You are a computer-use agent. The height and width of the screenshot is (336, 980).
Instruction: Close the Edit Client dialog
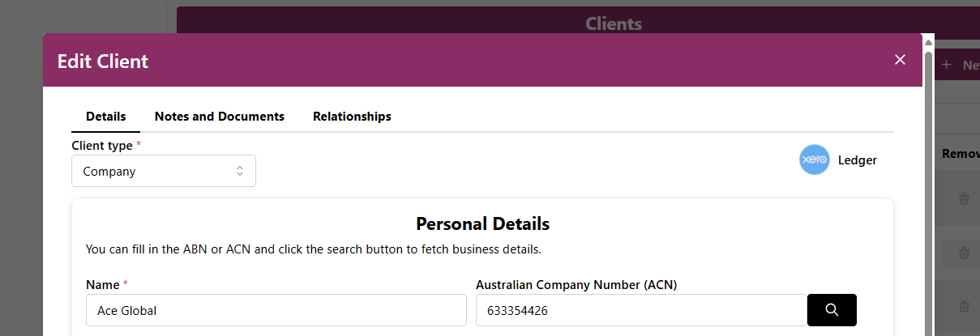tap(900, 60)
